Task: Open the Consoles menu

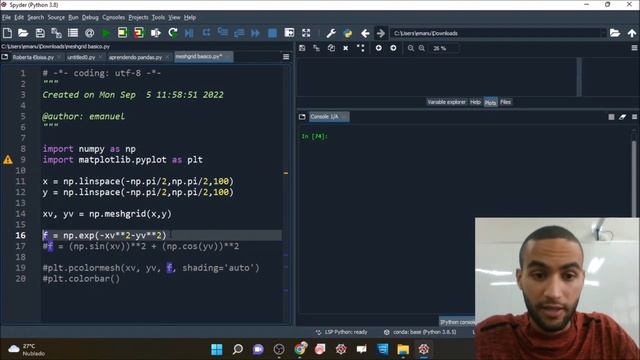Action: [x=113, y=18]
